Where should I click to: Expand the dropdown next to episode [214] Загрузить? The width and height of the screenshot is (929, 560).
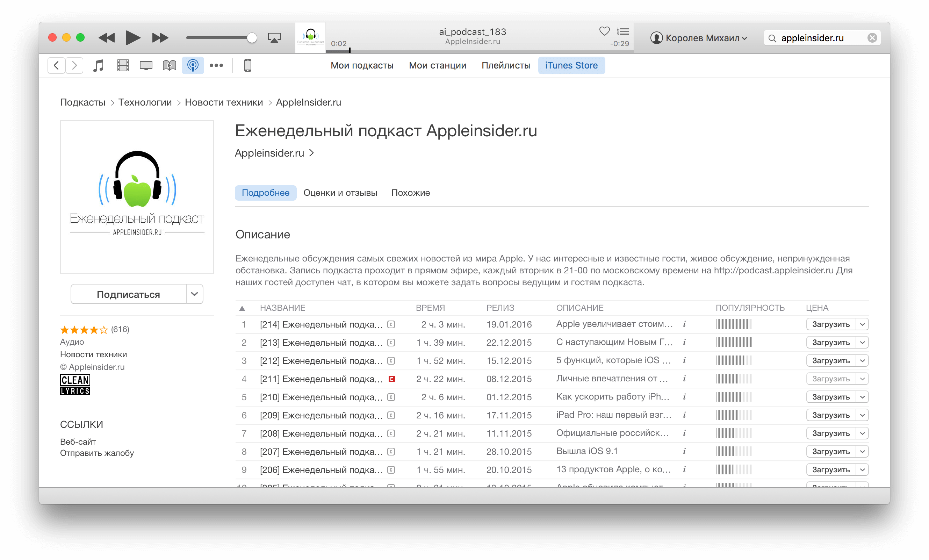(862, 324)
